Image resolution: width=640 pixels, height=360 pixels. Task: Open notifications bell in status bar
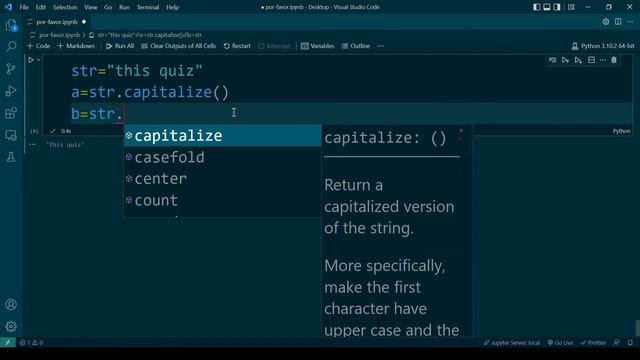(x=630, y=342)
